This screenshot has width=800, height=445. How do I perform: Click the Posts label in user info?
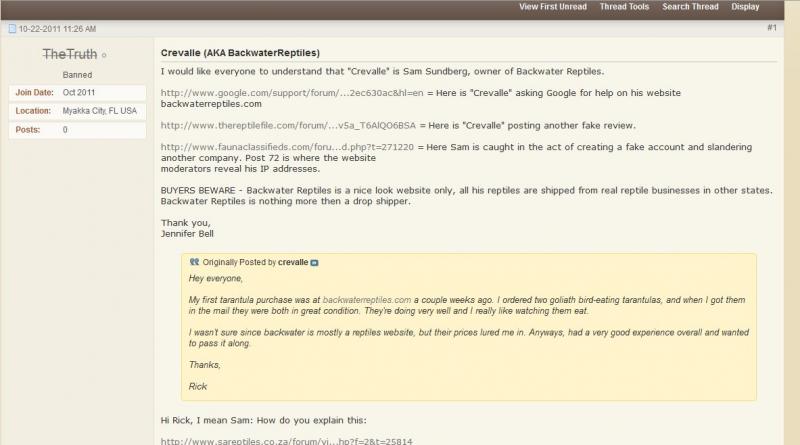tap(28, 130)
